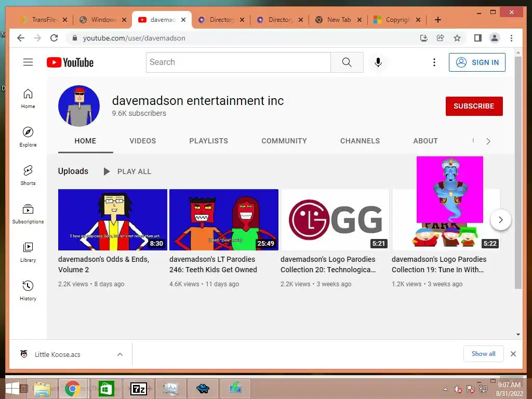Open Chrome three-dot menu
532x399 pixels.
[x=511, y=38]
